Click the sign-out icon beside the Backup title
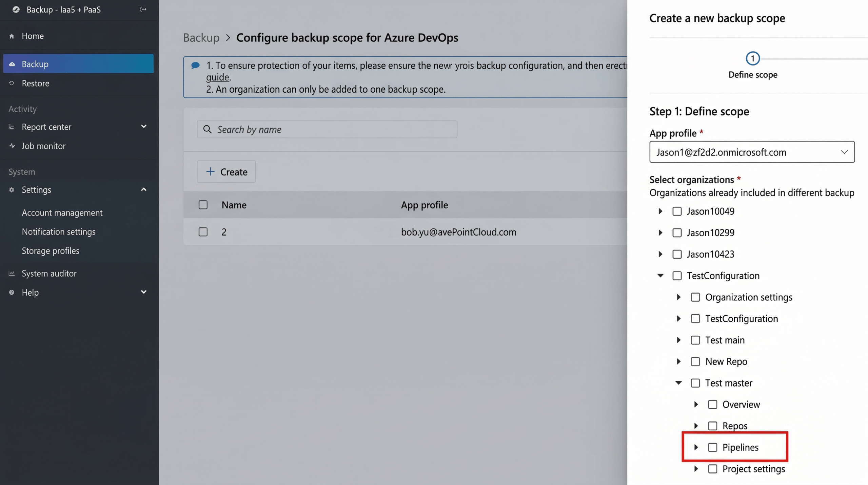This screenshot has width=868, height=485. pyautogui.click(x=143, y=10)
